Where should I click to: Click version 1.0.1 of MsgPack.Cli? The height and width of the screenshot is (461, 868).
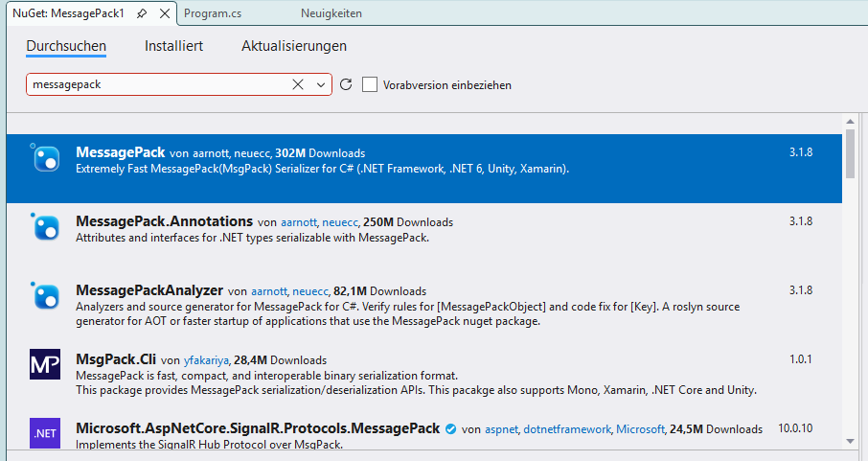click(x=801, y=359)
